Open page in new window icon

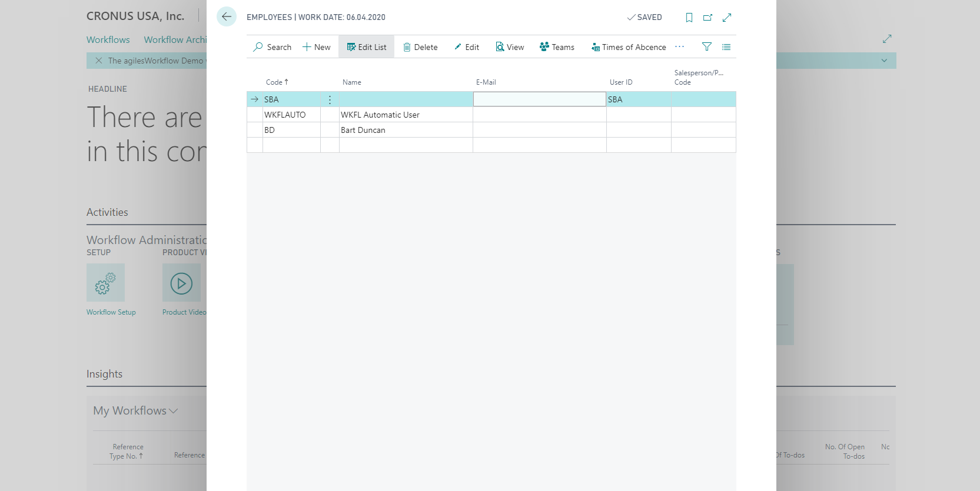[x=707, y=18]
